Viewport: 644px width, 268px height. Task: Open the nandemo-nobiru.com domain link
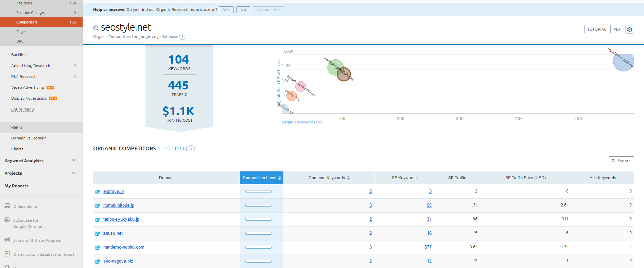[124, 247]
